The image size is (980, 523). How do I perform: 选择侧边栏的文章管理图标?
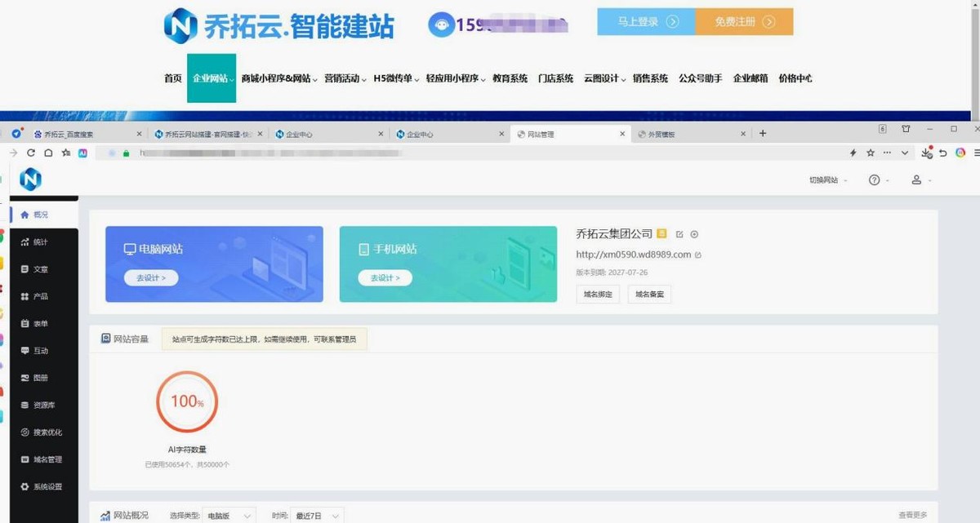click(24, 268)
